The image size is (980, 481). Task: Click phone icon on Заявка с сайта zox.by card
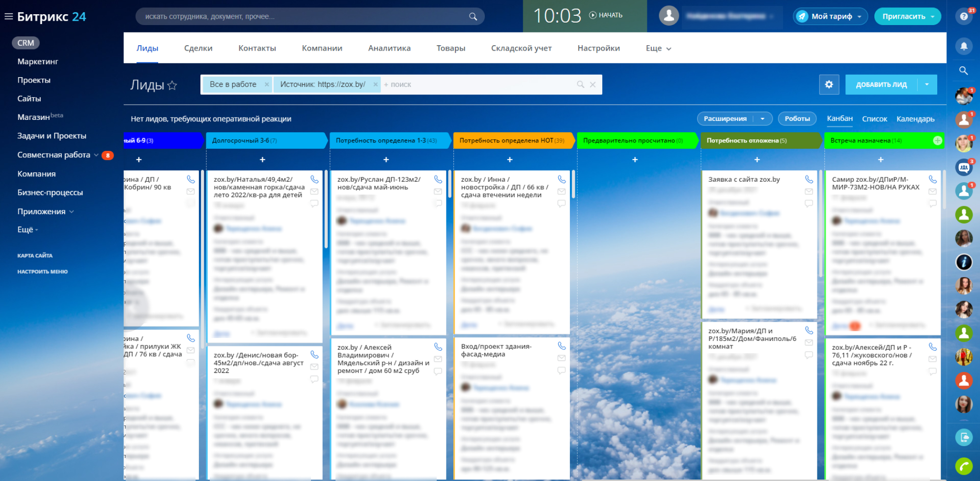pyautogui.click(x=809, y=179)
